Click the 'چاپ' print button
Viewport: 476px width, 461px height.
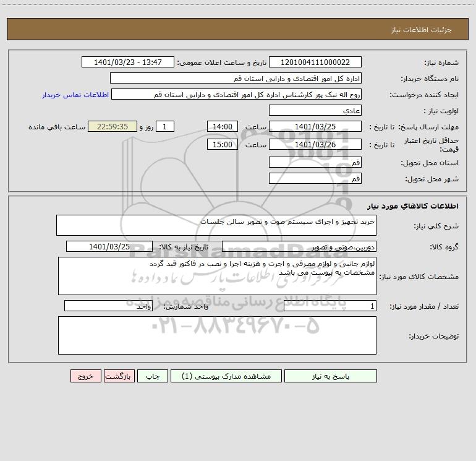click(x=153, y=376)
